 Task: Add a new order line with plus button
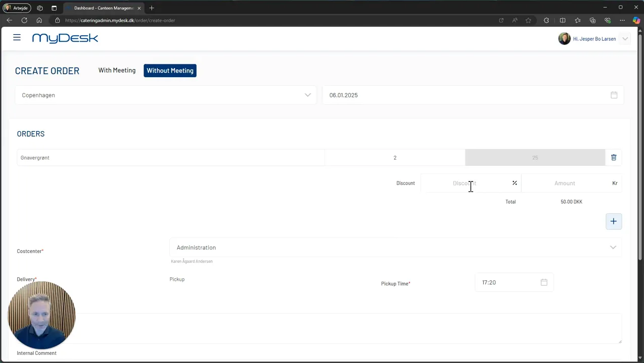point(613,221)
